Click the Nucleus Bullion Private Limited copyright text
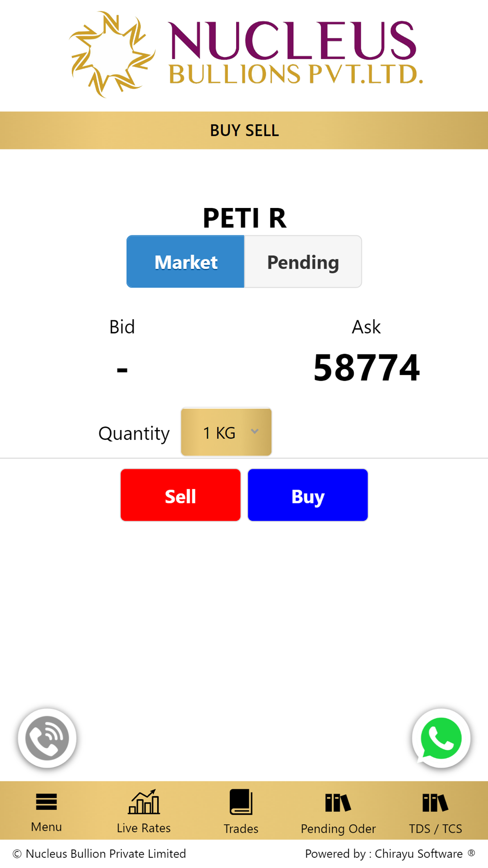This screenshot has width=488, height=868. [x=100, y=853]
